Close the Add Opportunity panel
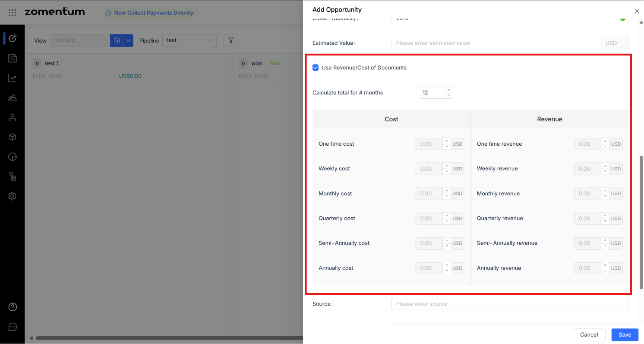 click(x=637, y=11)
